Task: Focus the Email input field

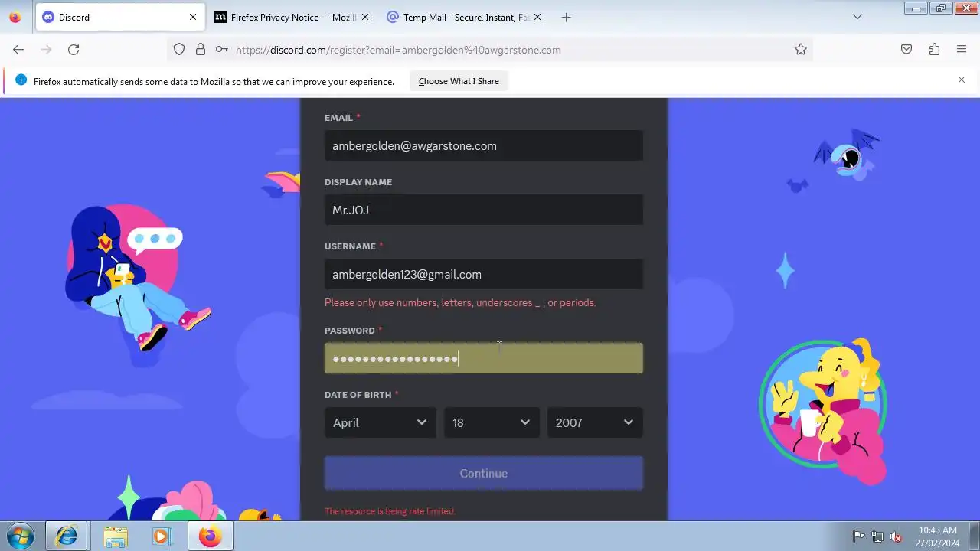Action: click(484, 145)
